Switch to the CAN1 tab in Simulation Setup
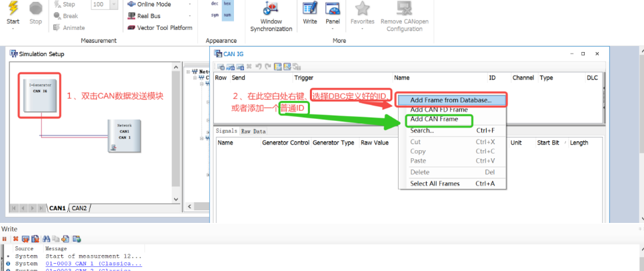 (57, 208)
